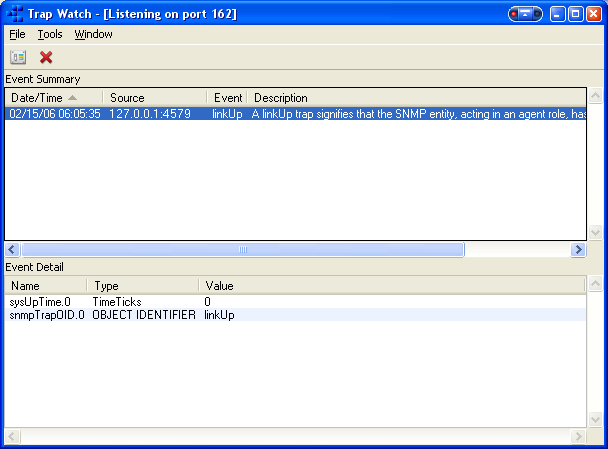Maximize the Trap Watch window
Screen dimensions: 608x449
click(575, 14)
